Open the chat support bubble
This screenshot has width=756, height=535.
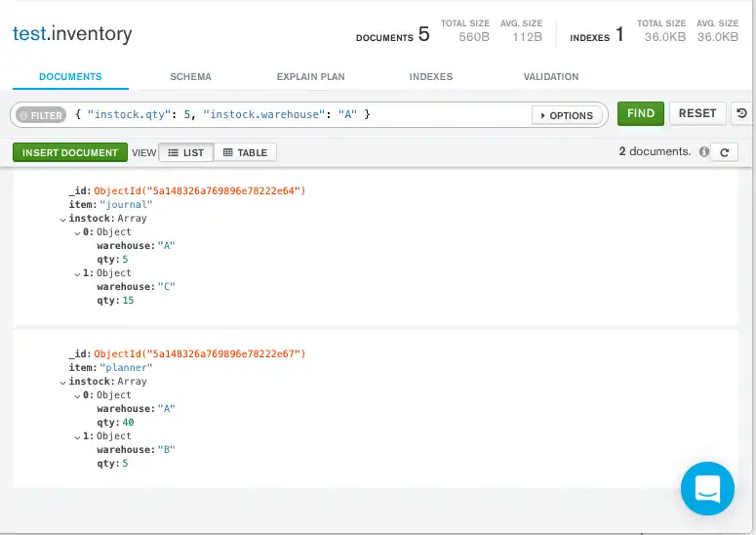(706, 488)
